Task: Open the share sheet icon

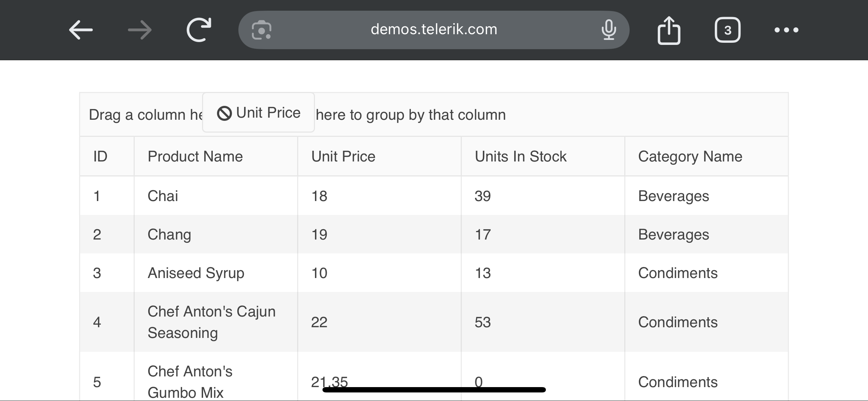Action: click(669, 31)
